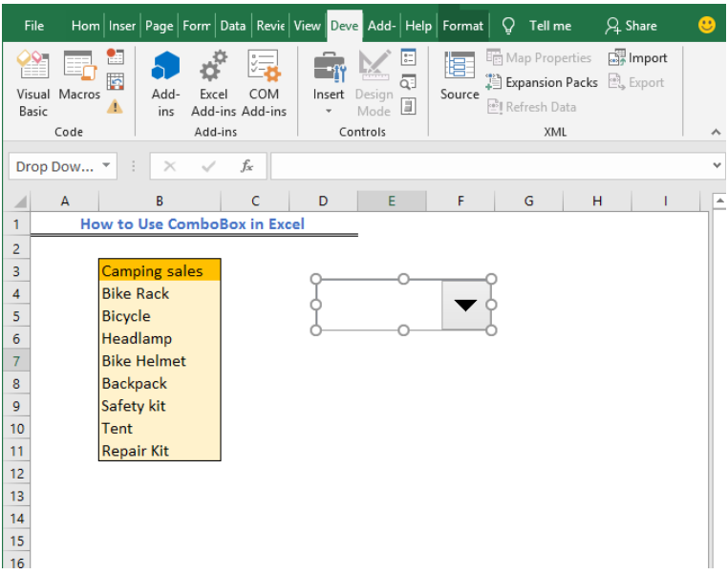Screen dimensions: 728x574
Task: Click the Insert Function fx button
Action: pos(246,166)
